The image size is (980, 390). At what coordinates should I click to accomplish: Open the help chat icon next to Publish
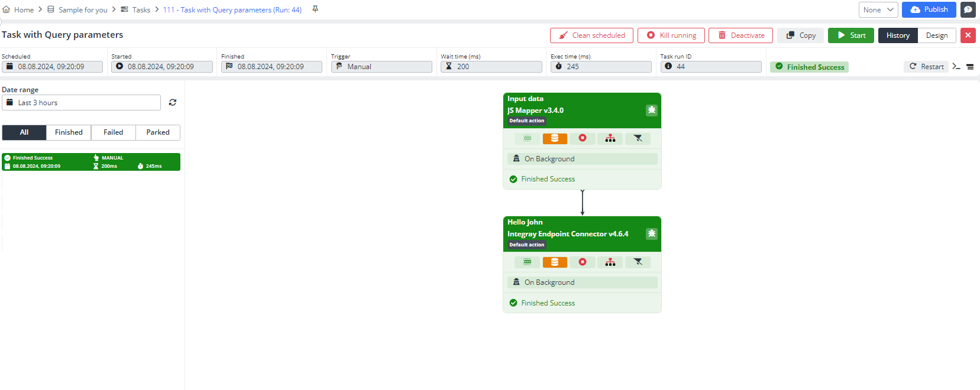pyautogui.click(x=968, y=9)
